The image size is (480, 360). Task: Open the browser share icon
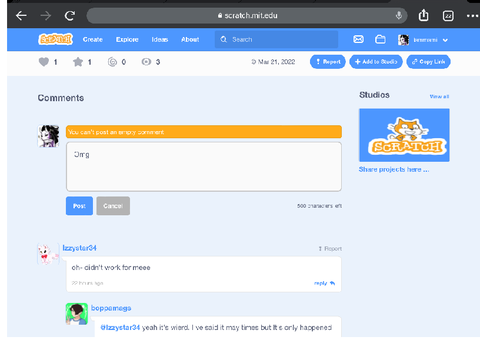click(423, 15)
